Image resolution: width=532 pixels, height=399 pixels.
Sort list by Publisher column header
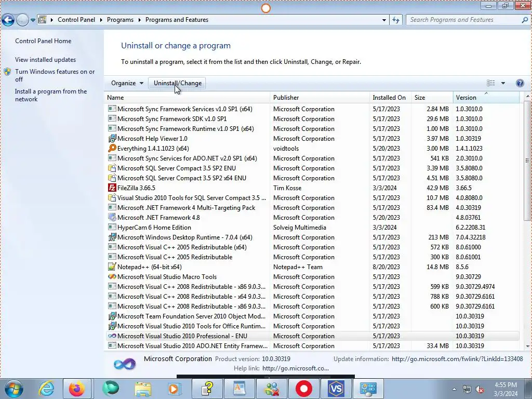pos(320,97)
